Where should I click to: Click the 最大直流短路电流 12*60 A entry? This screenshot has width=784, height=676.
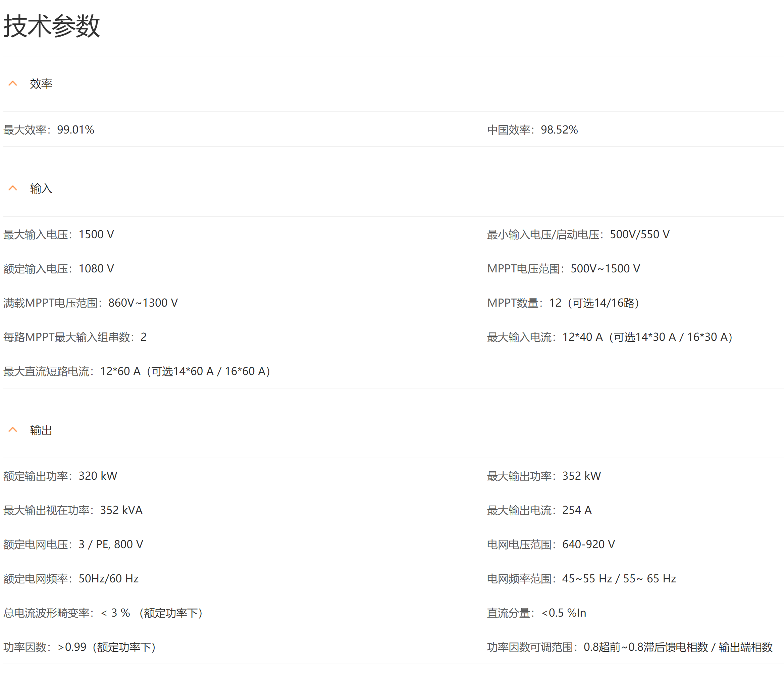(137, 371)
